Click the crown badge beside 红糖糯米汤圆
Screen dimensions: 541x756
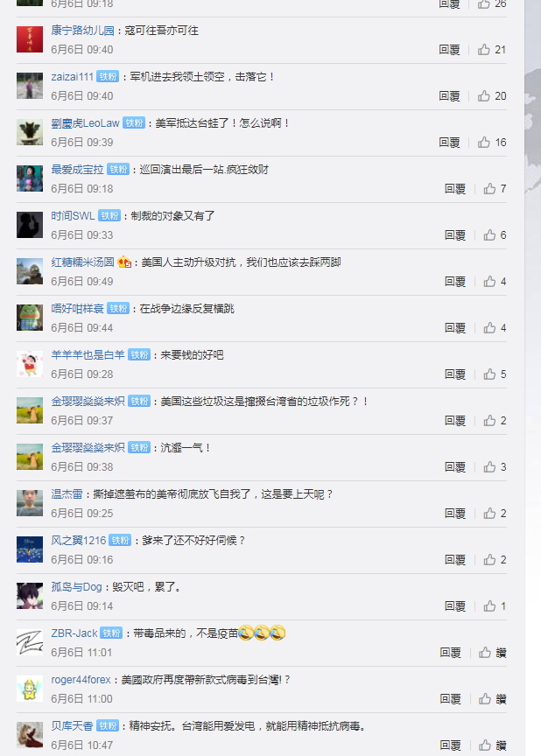pyautogui.click(x=124, y=262)
